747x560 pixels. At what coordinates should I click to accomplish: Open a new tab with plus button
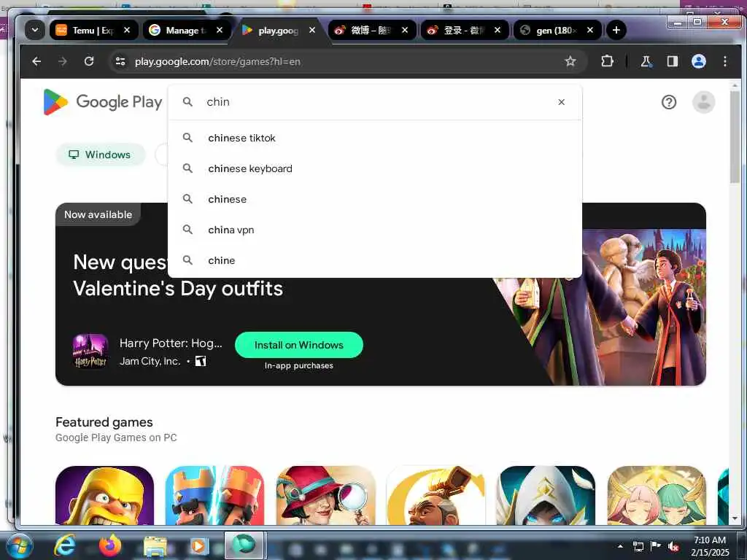pyautogui.click(x=616, y=30)
